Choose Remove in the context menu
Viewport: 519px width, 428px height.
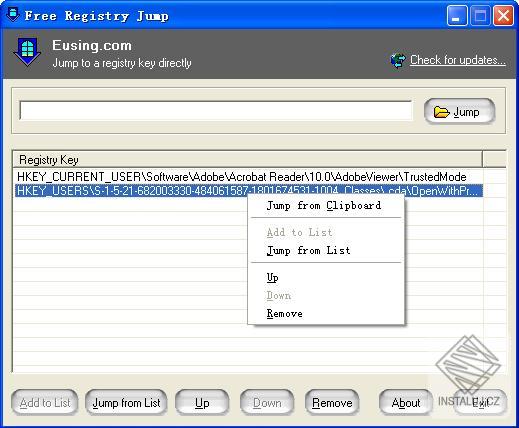326,313
